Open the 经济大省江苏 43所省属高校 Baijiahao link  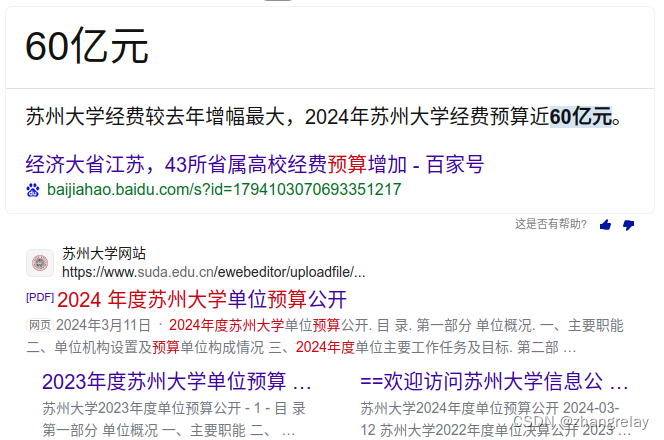point(255,164)
